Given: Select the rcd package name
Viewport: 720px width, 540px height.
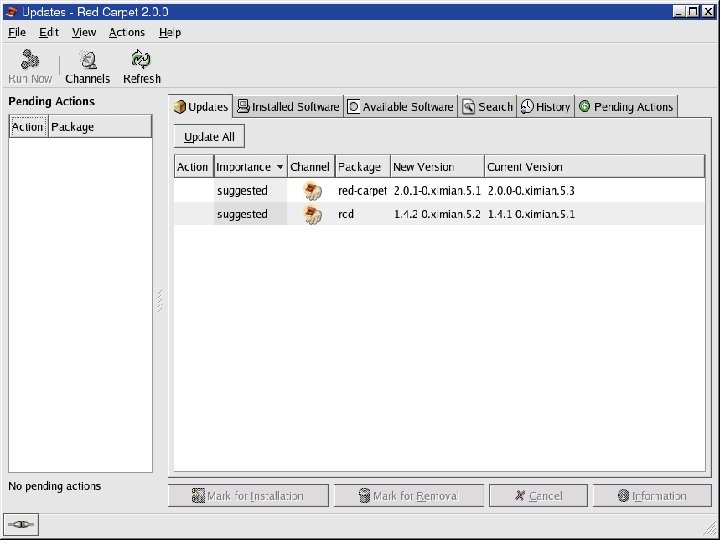Looking at the screenshot, I should [346, 214].
